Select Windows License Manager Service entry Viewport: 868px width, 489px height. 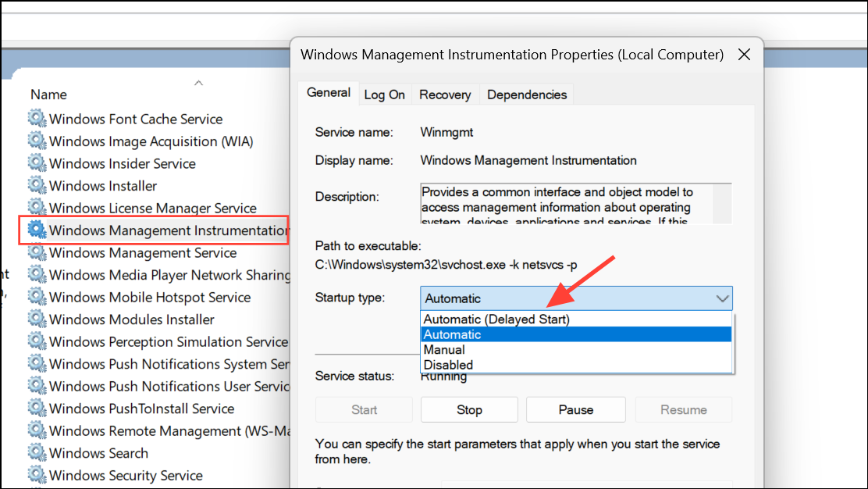(153, 209)
